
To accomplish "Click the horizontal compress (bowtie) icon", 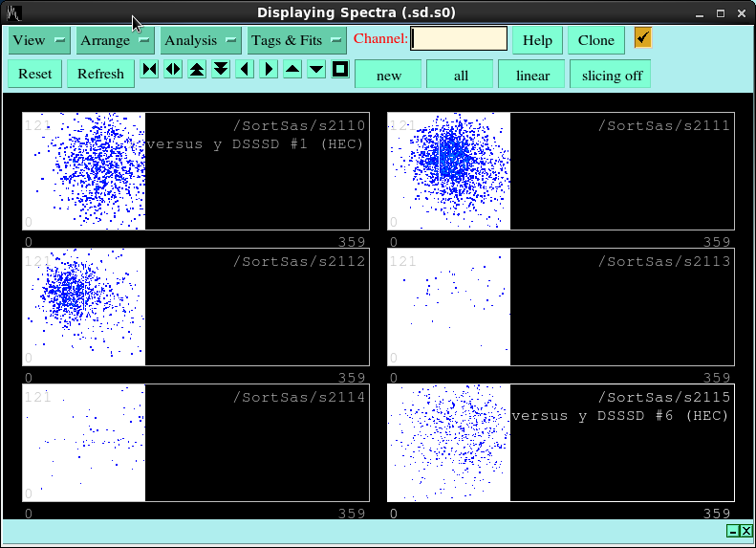I will pyautogui.click(x=149, y=70).
